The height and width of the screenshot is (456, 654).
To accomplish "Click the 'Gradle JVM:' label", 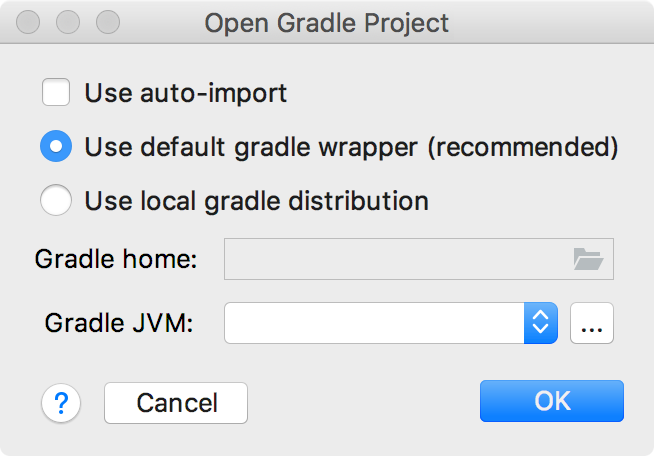I will 119,323.
